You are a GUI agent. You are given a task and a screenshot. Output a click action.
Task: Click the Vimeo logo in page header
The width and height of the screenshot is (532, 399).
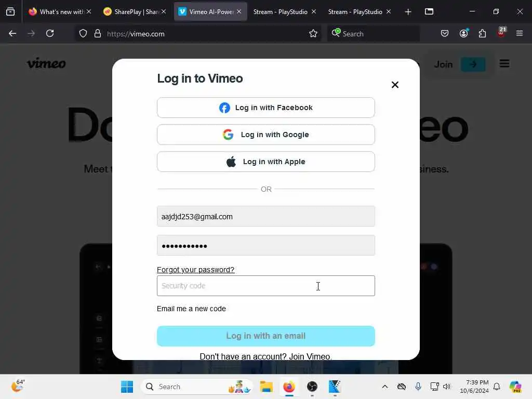pyautogui.click(x=46, y=63)
